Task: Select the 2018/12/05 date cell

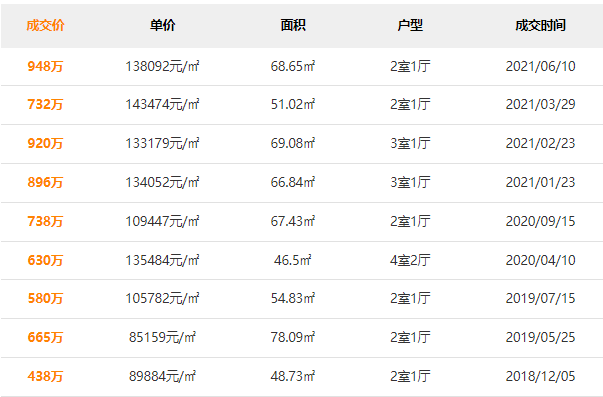Action: tap(540, 376)
